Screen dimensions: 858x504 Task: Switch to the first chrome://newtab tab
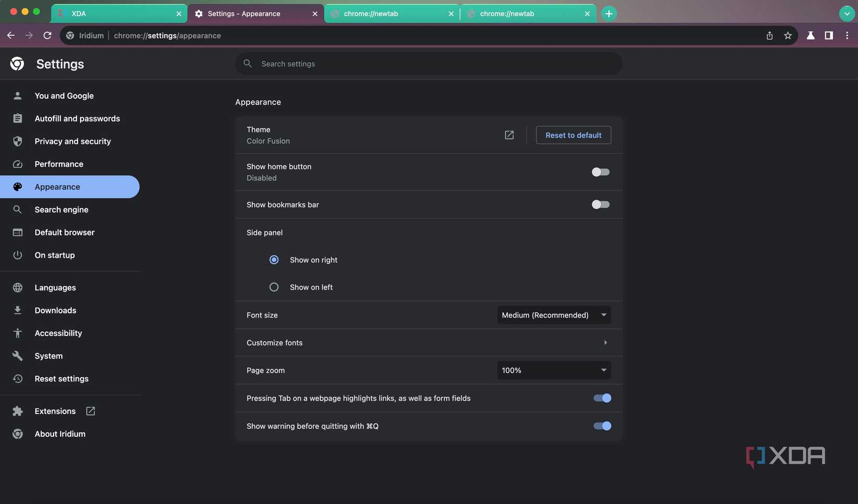coord(392,14)
